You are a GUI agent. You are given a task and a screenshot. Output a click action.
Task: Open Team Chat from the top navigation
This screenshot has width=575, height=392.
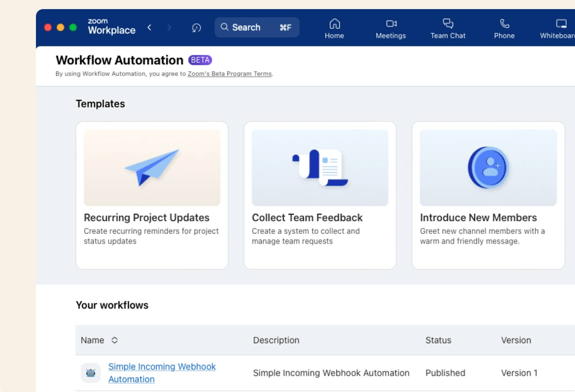click(x=448, y=27)
